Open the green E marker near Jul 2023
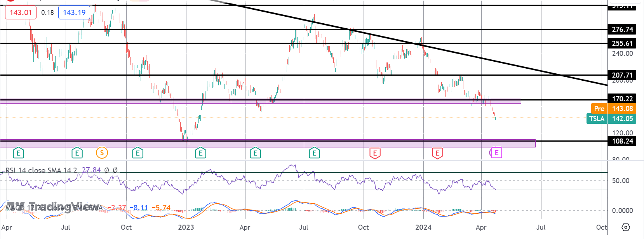 (314, 153)
